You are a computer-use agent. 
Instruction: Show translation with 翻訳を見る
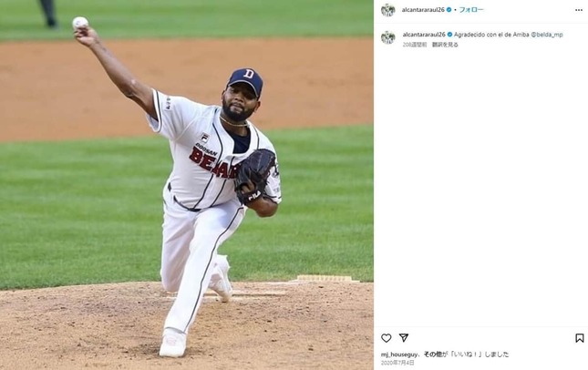[445, 45]
